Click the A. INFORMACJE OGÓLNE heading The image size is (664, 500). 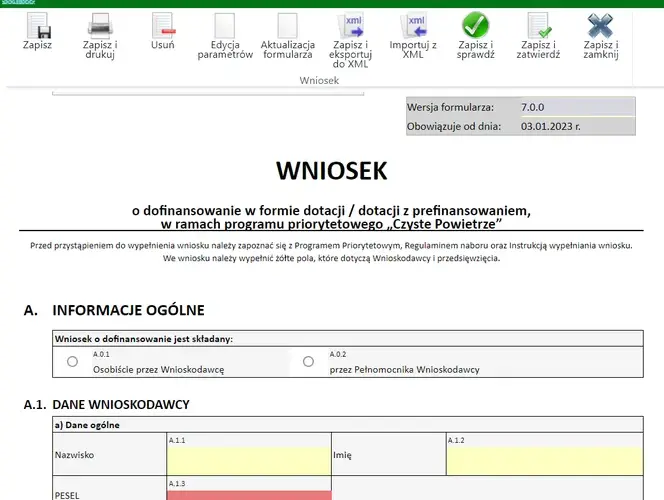[114, 310]
